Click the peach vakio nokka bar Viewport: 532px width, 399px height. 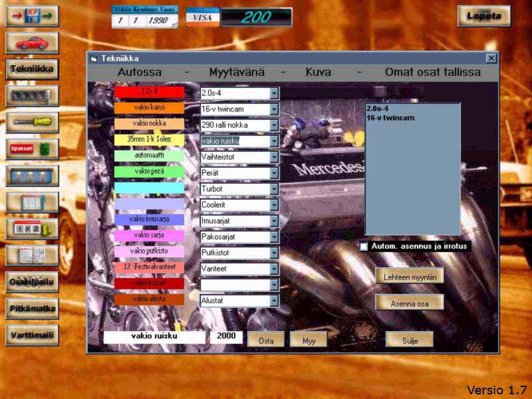coord(149,124)
